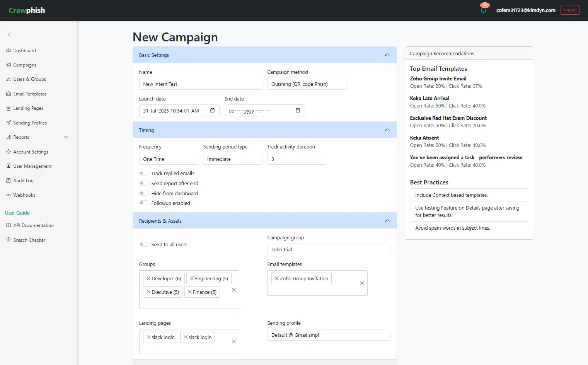
Task: Open the Users & Groups section
Action: coord(29,79)
